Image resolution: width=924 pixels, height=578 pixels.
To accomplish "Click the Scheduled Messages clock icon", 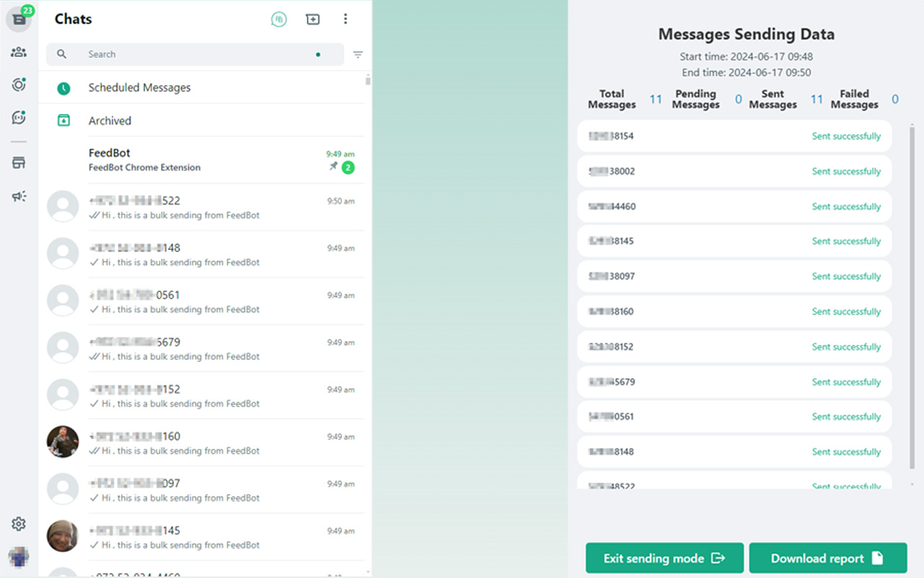I will [64, 88].
